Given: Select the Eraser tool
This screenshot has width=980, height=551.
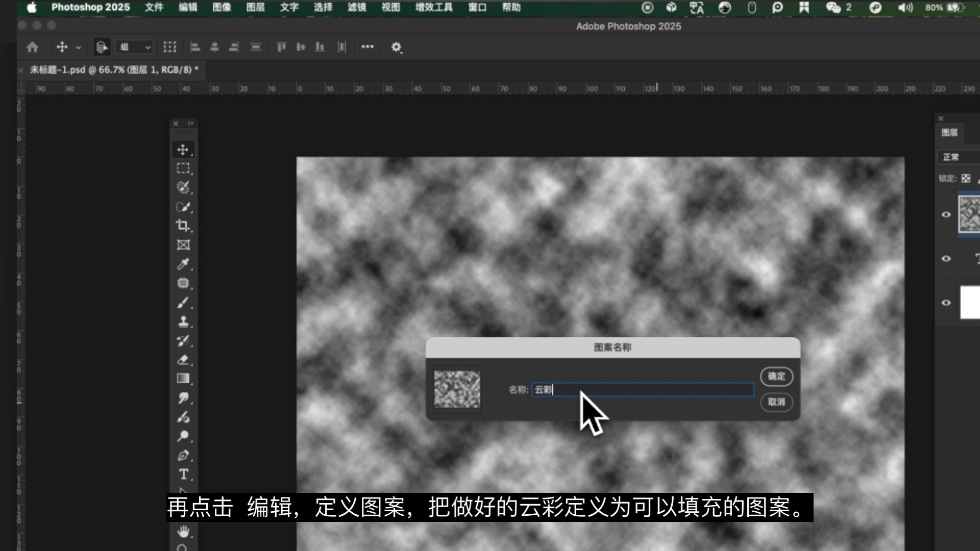Looking at the screenshot, I should 183,360.
